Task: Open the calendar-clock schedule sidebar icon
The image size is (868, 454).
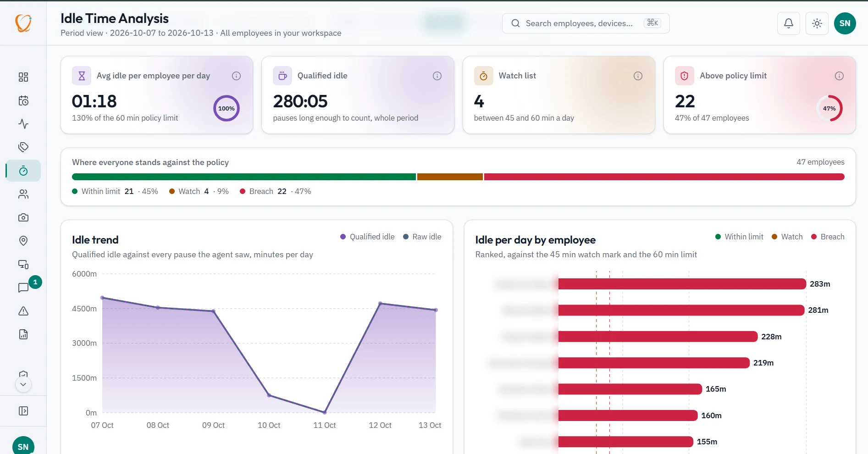Action: (x=23, y=100)
